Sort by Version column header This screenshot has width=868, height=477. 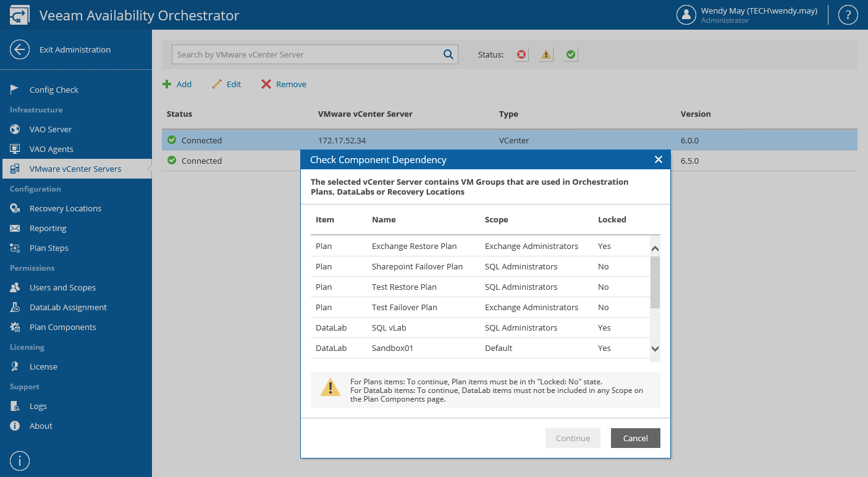tap(696, 114)
